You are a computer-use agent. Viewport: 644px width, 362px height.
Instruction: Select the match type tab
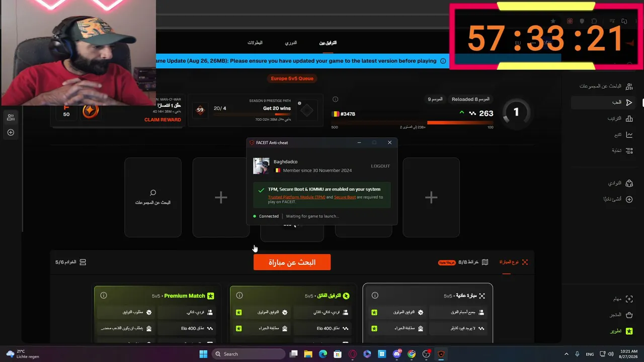513,262
